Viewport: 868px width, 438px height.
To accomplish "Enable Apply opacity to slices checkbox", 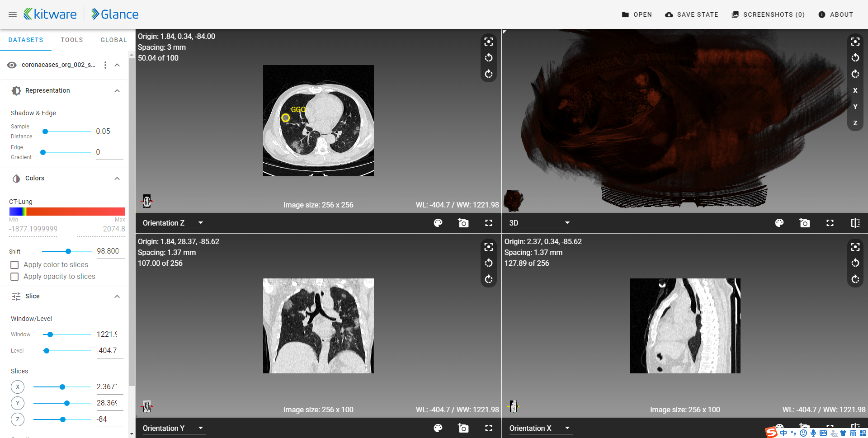I will [x=14, y=277].
